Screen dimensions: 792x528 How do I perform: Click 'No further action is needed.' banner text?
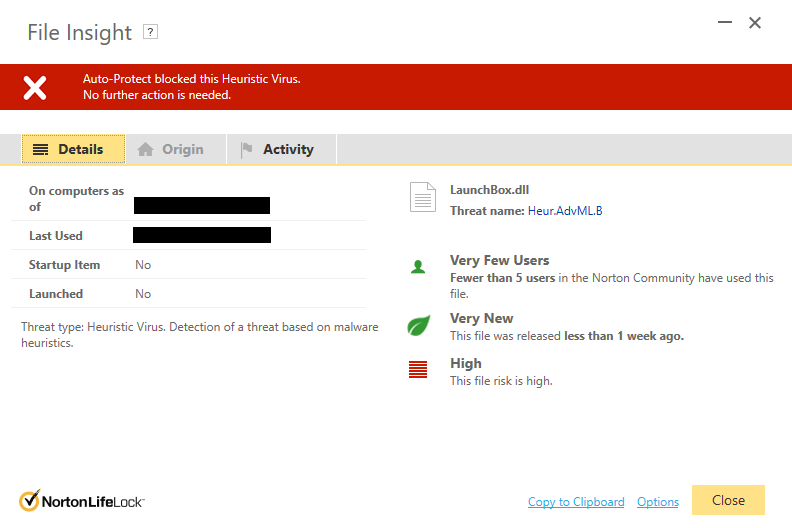coord(157,95)
